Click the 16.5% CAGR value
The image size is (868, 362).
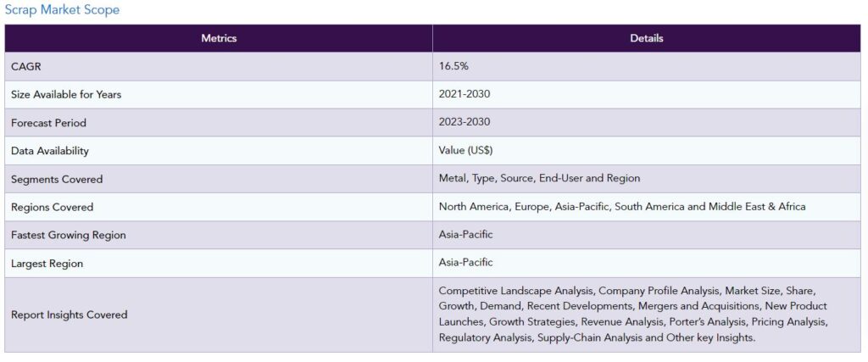pyautogui.click(x=453, y=66)
